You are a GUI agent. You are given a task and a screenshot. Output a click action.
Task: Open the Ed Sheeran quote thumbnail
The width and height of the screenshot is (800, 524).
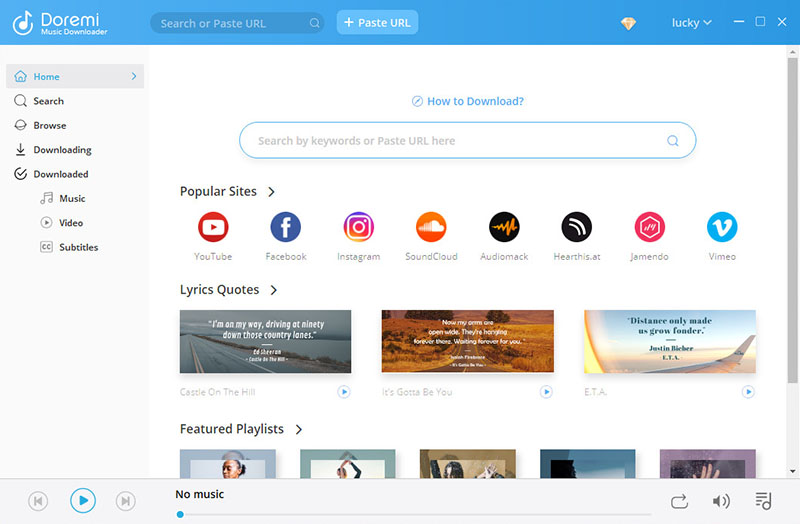tap(265, 341)
